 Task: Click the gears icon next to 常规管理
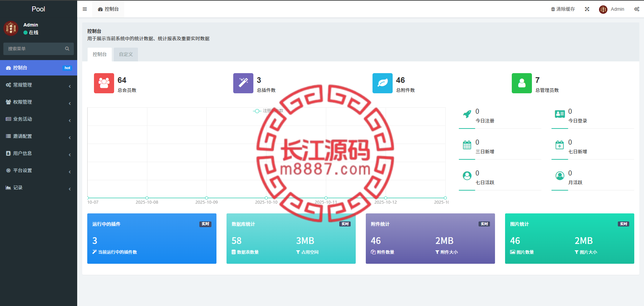point(8,85)
